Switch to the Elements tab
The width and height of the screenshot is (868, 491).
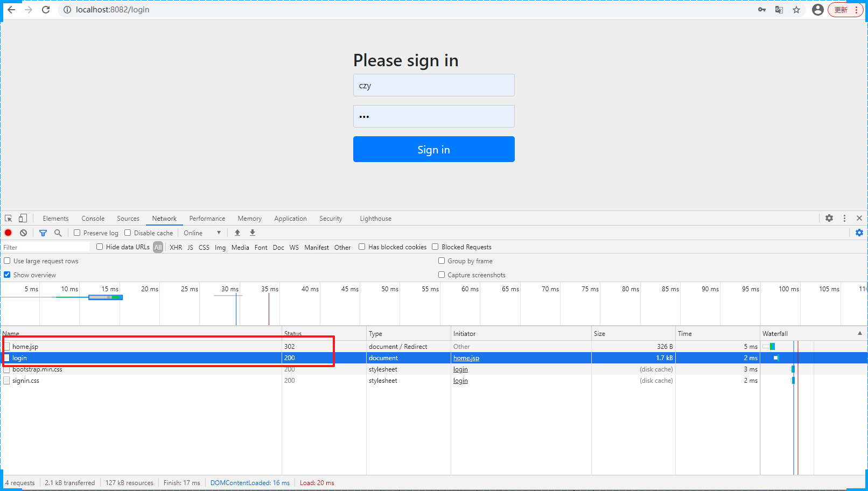55,219
